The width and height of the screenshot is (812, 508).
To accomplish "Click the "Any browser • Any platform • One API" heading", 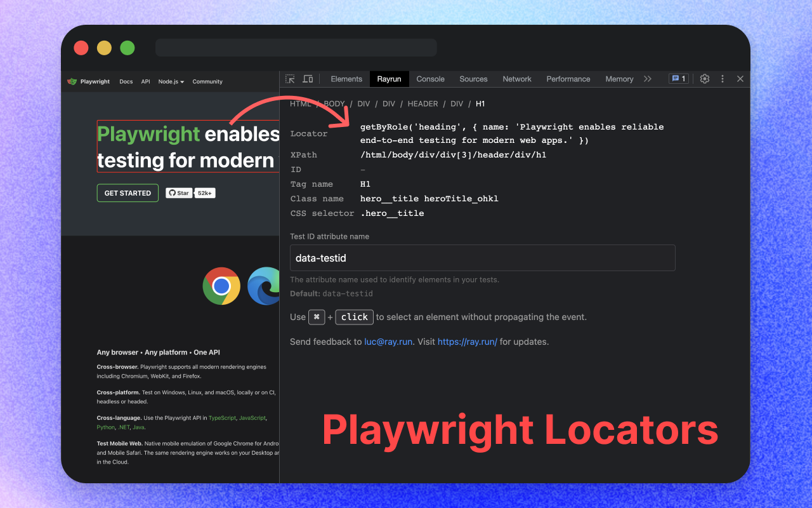I will 159,352.
